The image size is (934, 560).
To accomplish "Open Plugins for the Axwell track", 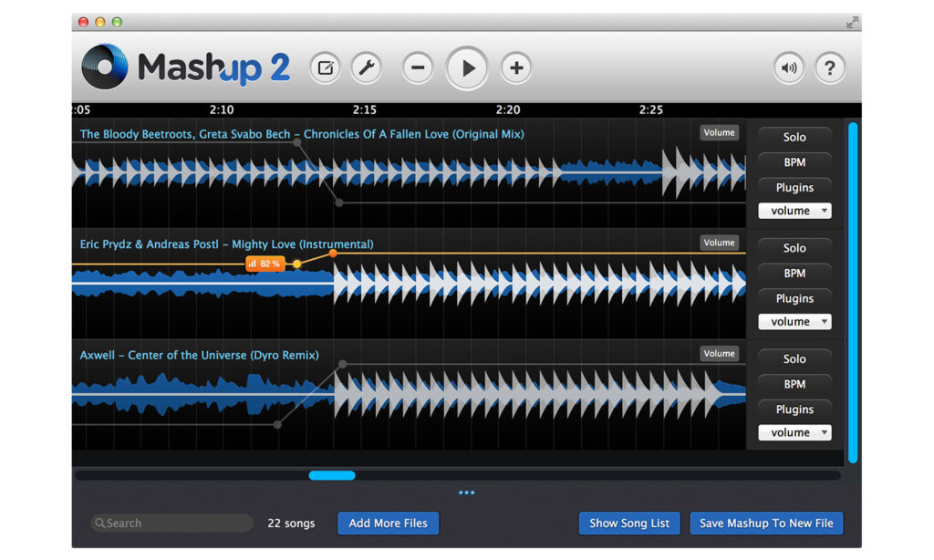I will [x=794, y=410].
